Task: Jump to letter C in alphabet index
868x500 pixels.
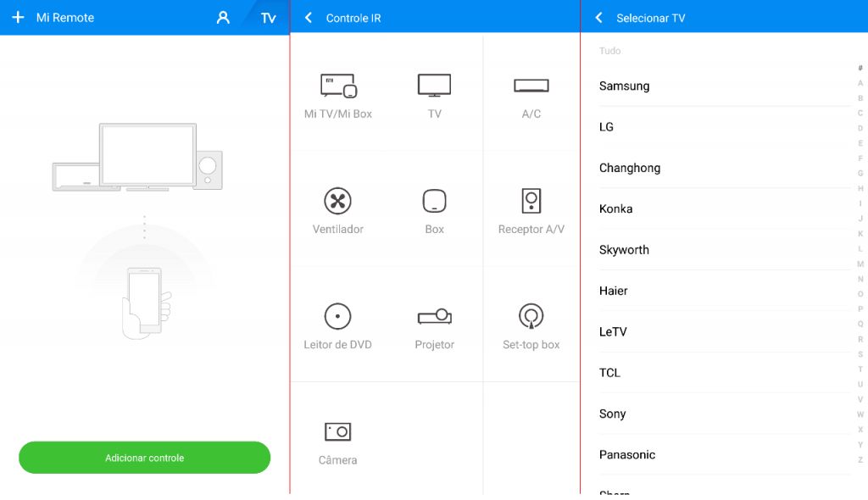Action: click(860, 113)
